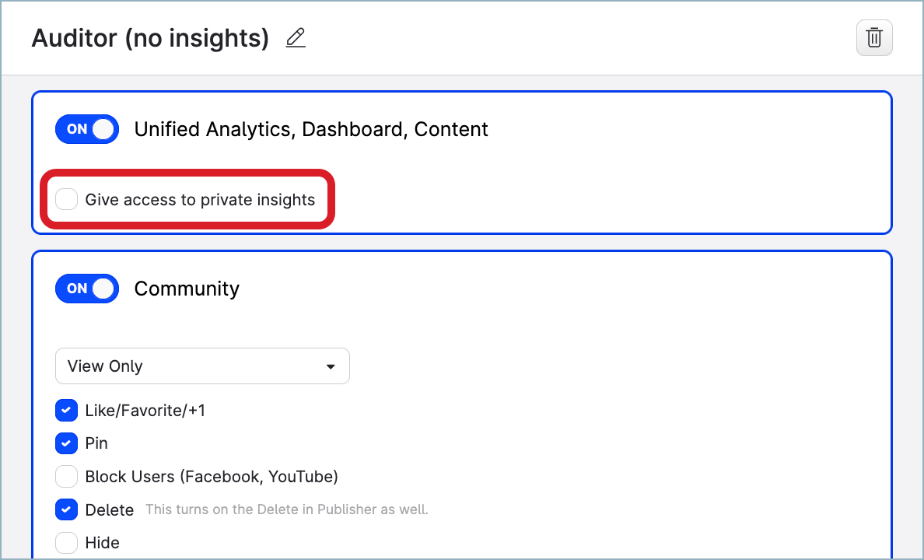Turn off the Unified Analytics toggle switch
The image size is (924, 560).
(86, 129)
